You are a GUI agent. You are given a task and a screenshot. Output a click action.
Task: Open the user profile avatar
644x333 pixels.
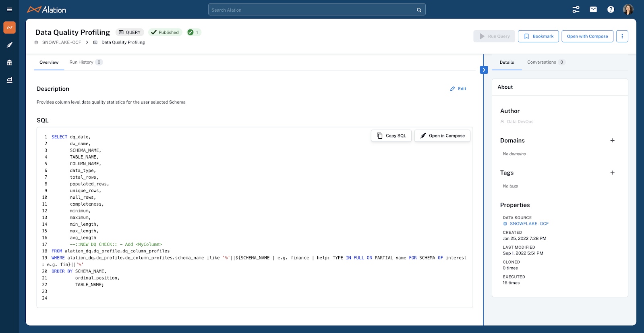pyautogui.click(x=628, y=9)
